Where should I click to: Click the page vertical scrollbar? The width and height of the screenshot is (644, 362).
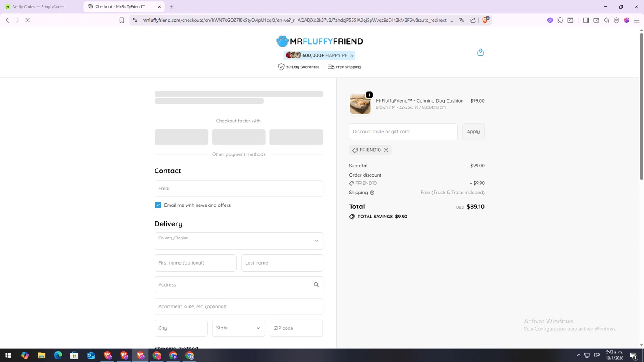coord(641,107)
